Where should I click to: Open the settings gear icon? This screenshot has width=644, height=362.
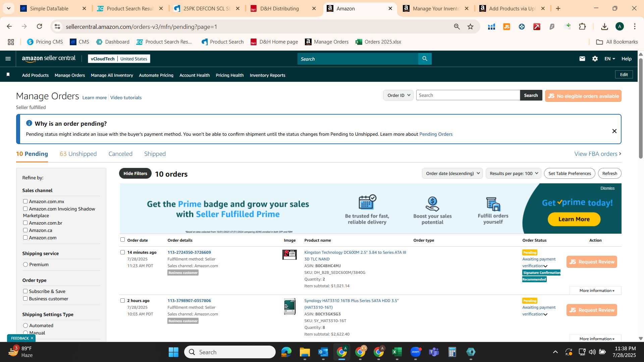[x=595, y=59]
